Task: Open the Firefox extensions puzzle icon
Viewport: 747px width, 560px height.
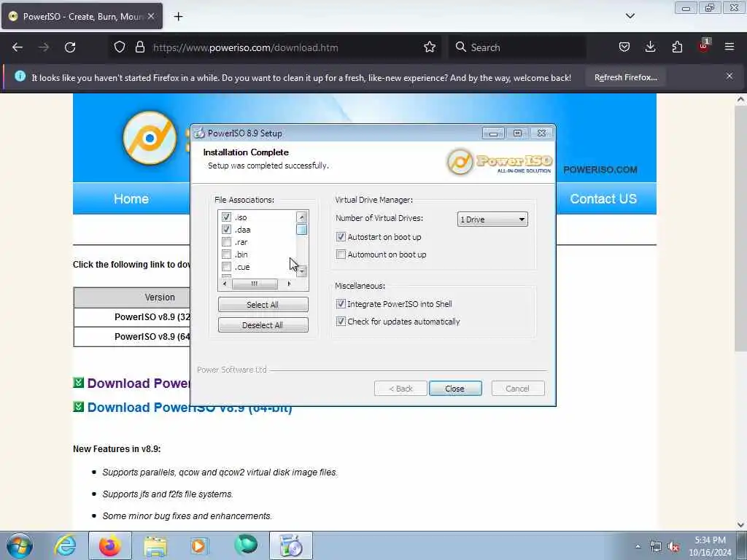Action: point(677,47)
